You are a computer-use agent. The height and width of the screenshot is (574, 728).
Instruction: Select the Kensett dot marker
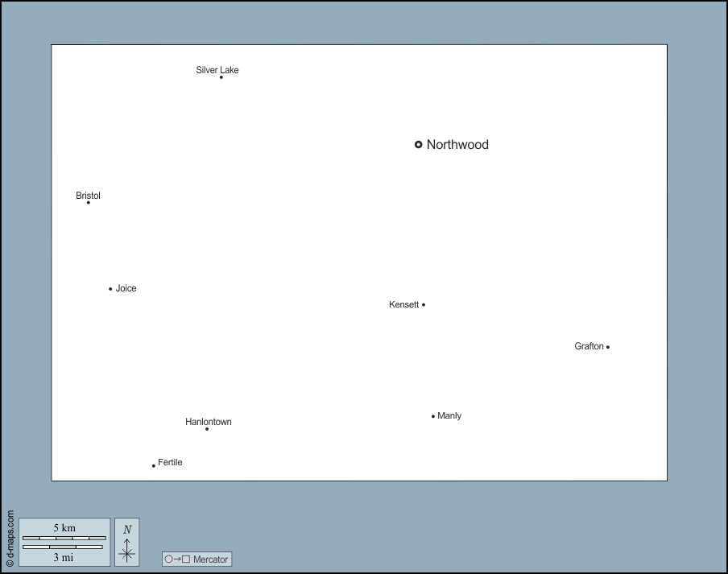point(424,305)
